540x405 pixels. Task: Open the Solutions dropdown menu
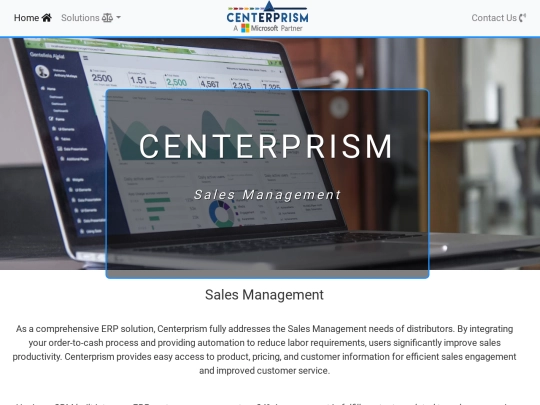tap(91, 18)
